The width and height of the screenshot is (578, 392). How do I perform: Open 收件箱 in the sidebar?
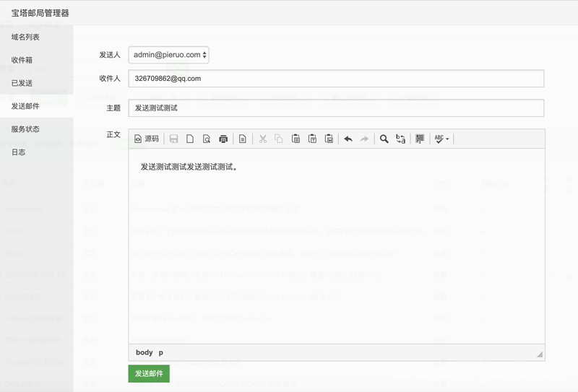click(x=22, y=60)
